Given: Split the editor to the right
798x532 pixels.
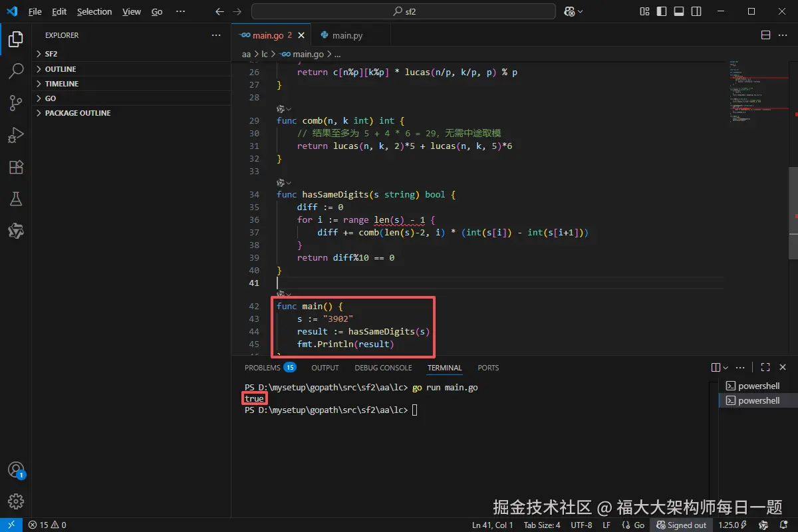Looking at the screenshot, I should click(x=765, y=35).
